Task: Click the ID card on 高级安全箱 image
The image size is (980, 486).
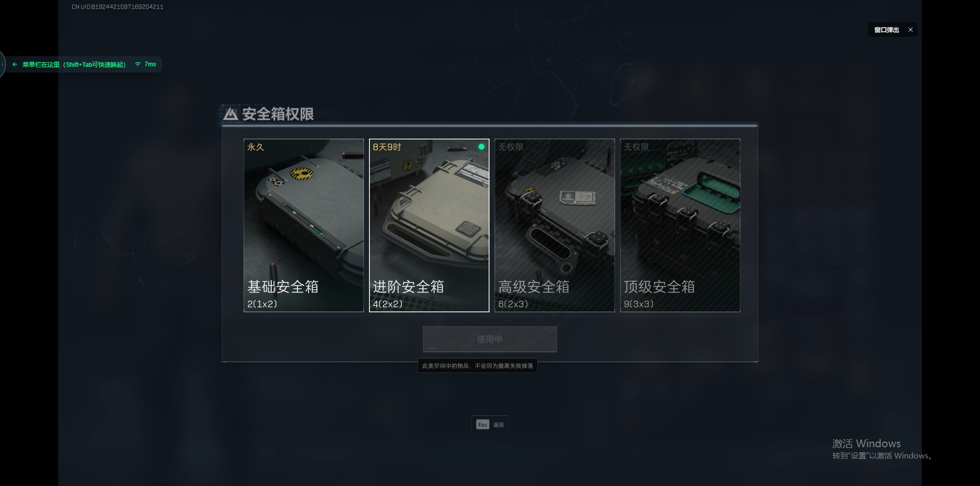Action: click(x=577, y=197)
